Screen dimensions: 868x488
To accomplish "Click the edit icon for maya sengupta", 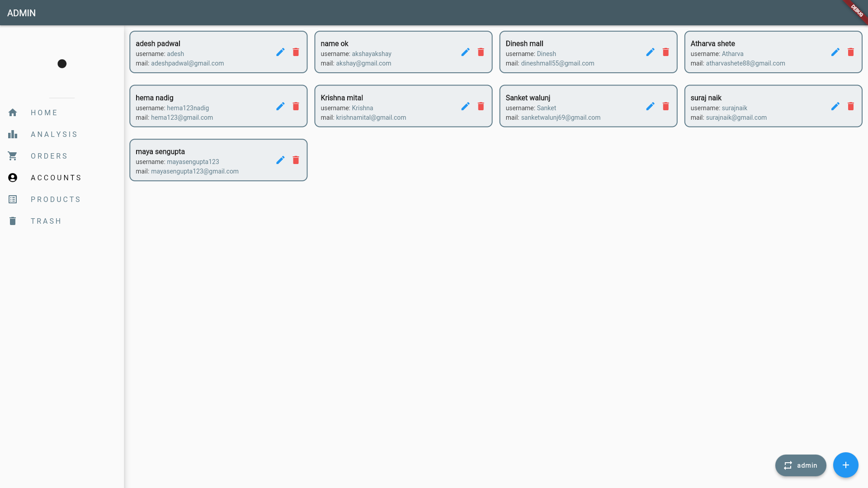I will point(280,160).
